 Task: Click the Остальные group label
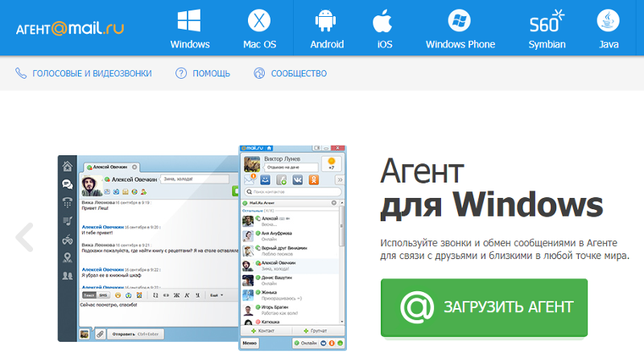[252, 211]
